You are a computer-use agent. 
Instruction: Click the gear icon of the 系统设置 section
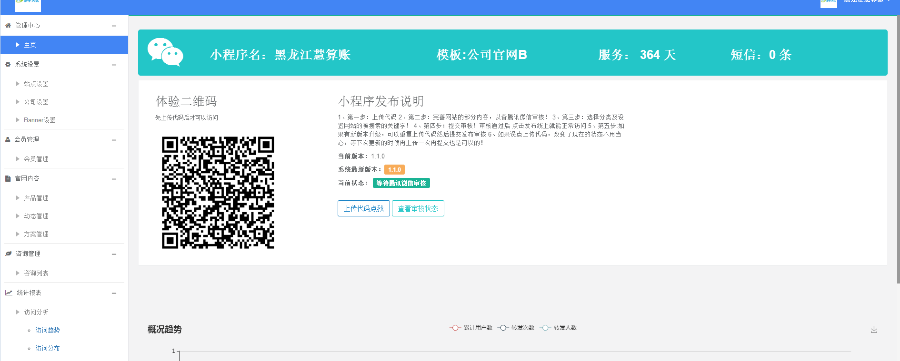(x=8, y=64)
